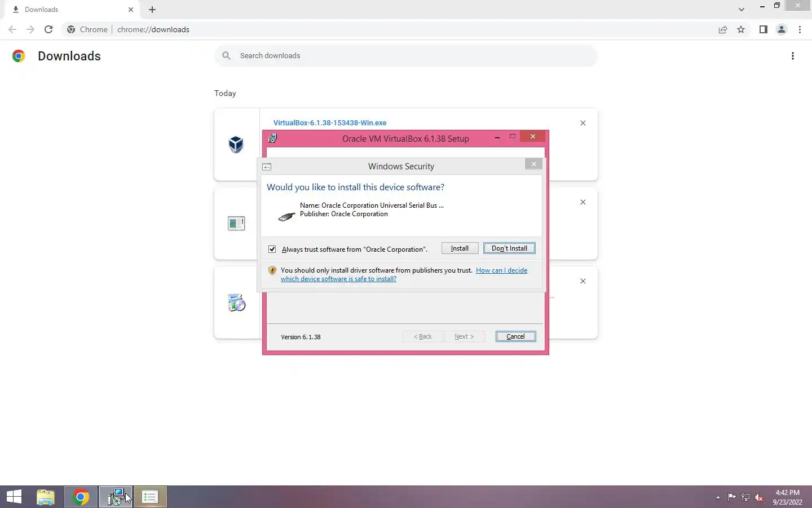Click the USB device icon in dialog
The height and width of the screenshot is (508, 812).
[286, 216]
